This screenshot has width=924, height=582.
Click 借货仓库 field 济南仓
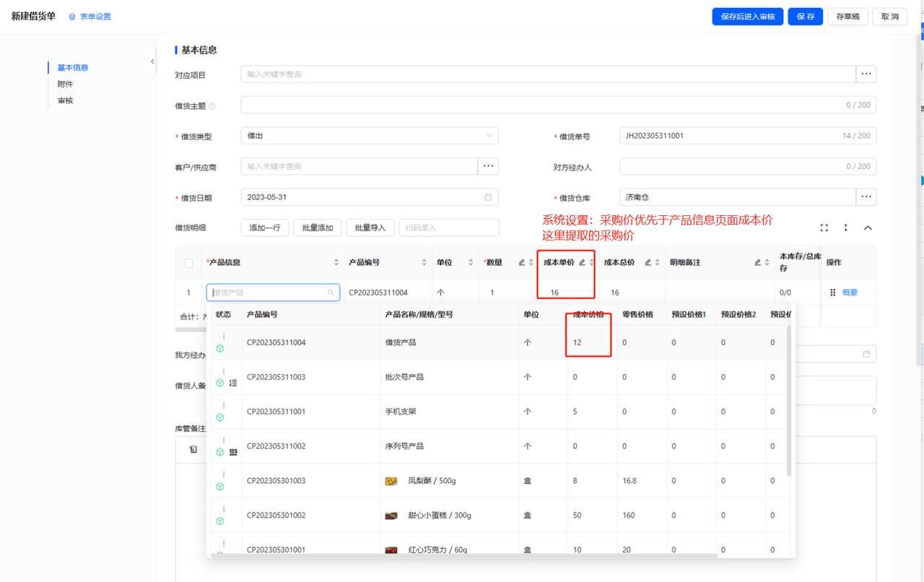click(x=737, y=197)
